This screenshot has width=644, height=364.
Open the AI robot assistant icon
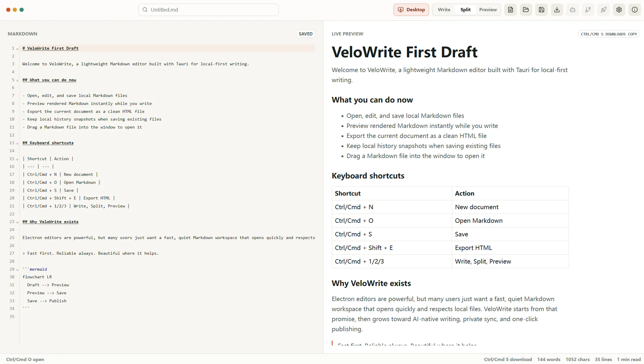(x=572, y=10)
